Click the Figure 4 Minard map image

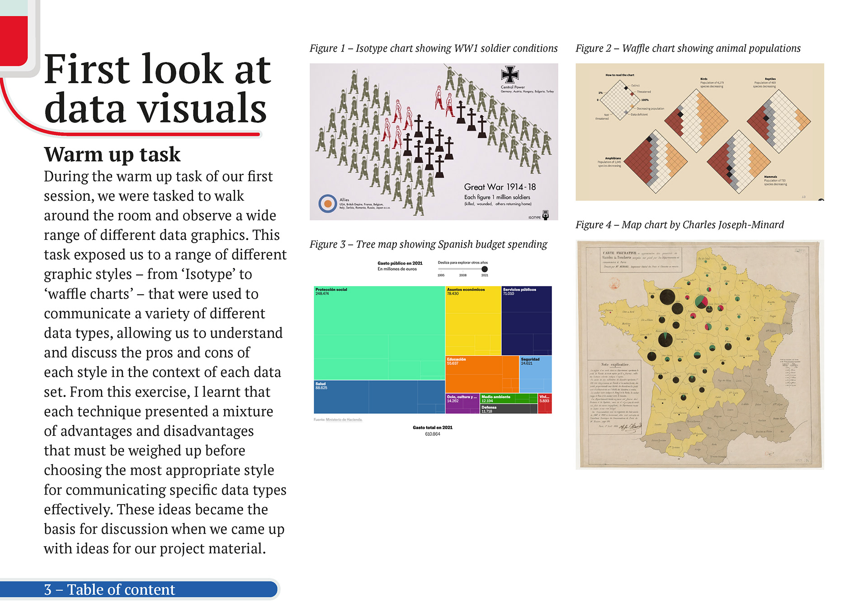pos(699,354)
